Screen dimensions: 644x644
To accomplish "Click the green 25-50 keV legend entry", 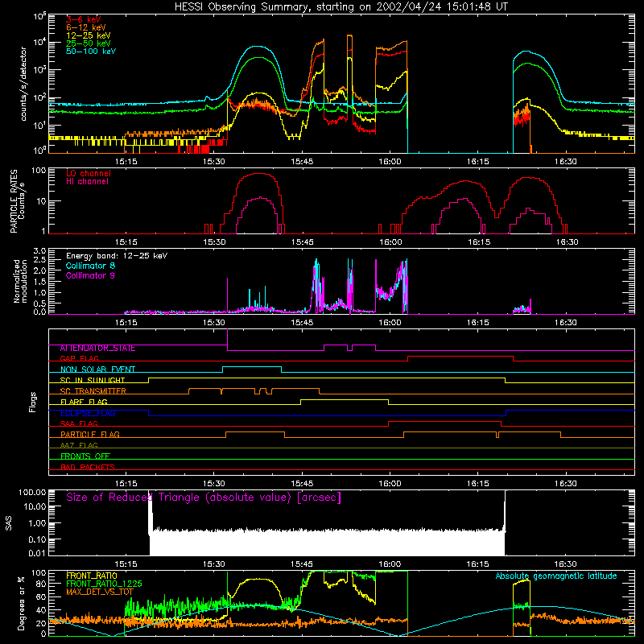I will (89, 43).
